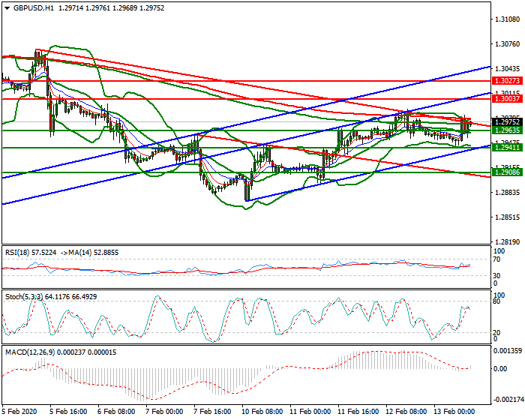This screenshot has height=420, width=525.
Task: Click the RSI 70 level scale label
Action: pyautogui.click(x=496, y=259)
